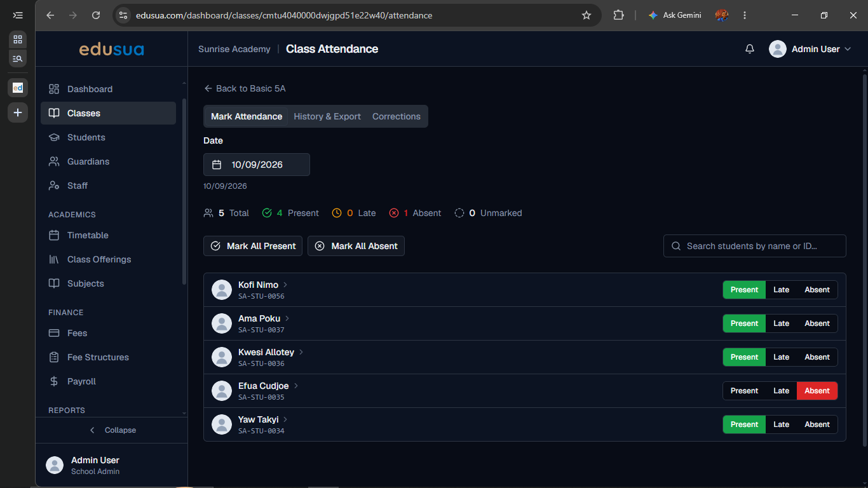This screenshot has width=868, height=488.
Task: Expand the vertical tabs strip
Action: 18,15
